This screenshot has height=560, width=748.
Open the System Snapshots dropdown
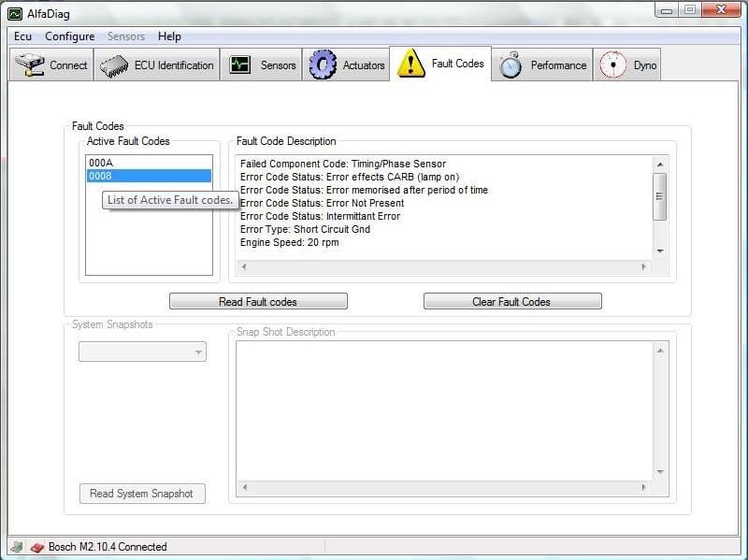pos(142,352)
